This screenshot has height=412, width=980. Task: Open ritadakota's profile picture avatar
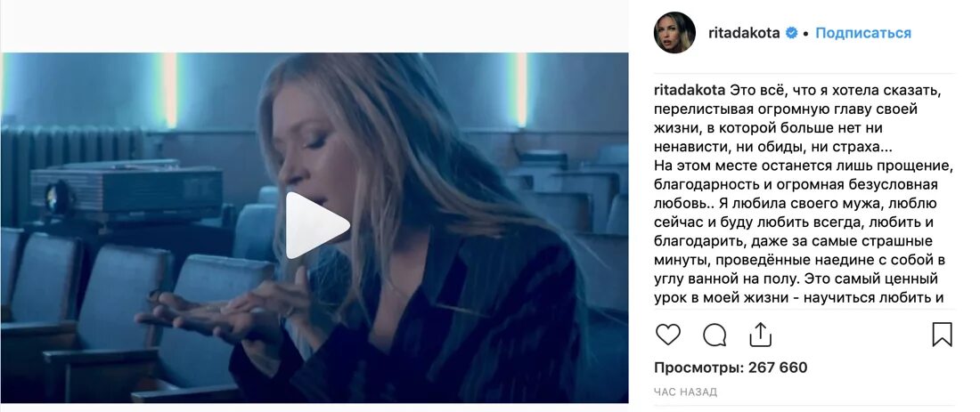[674, 32]
